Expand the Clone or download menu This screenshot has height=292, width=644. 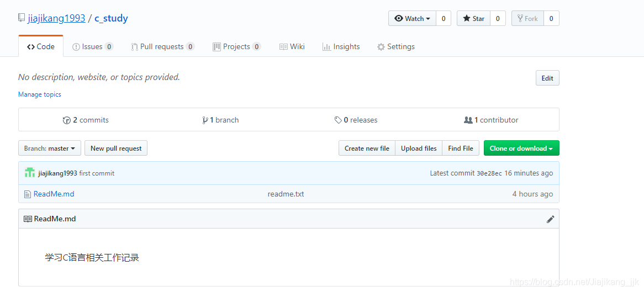(521, 148)
